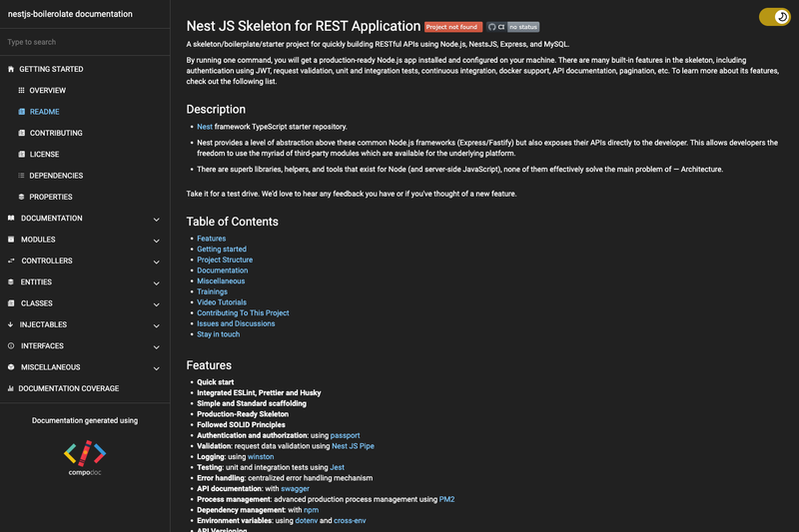The width and height of the screenshot is (799, 532).
Task: Focus the Type to search field
Action: [x=85, y=42]
